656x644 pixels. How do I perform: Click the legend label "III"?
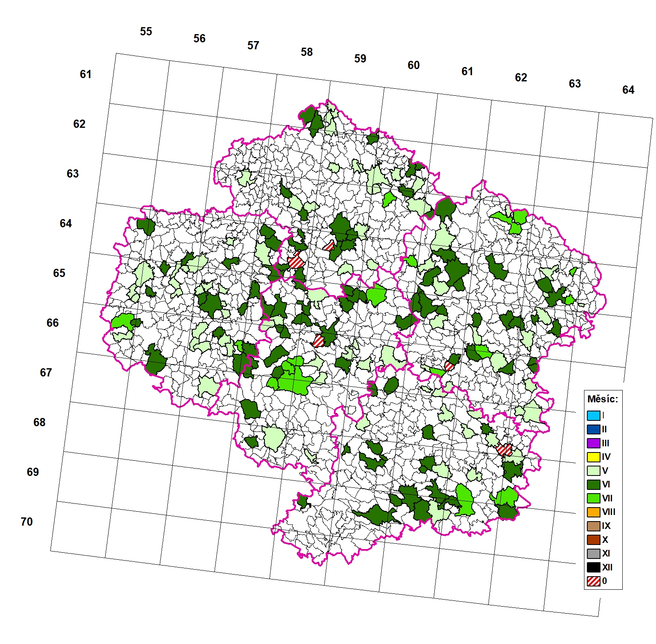pyautogui.click(x=605, y=443)
